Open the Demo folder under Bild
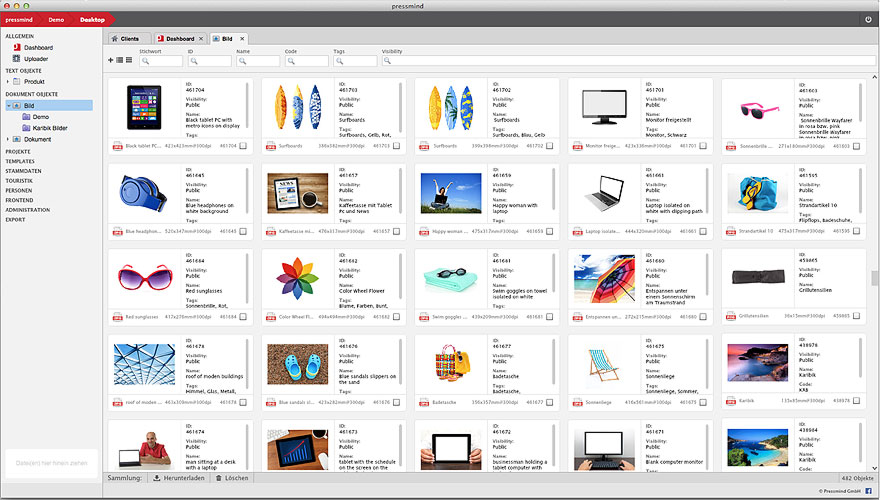Image resolution: width=880 pixels, height=500 pixels. click(40, 117)
